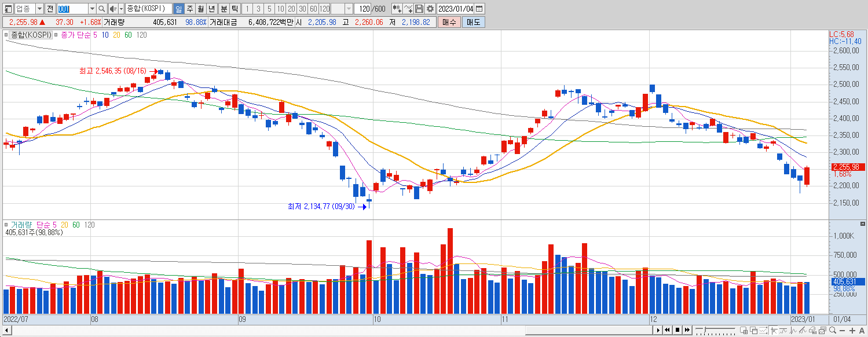
Task: Click the fast-forward replay button
Action: click(687, 330)
